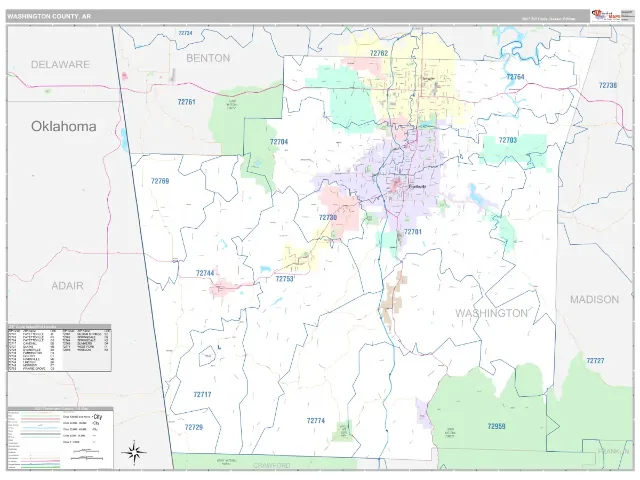Screen dimensions: 640x480
Task: Click the BENTON county label
Action: (208, 58)
